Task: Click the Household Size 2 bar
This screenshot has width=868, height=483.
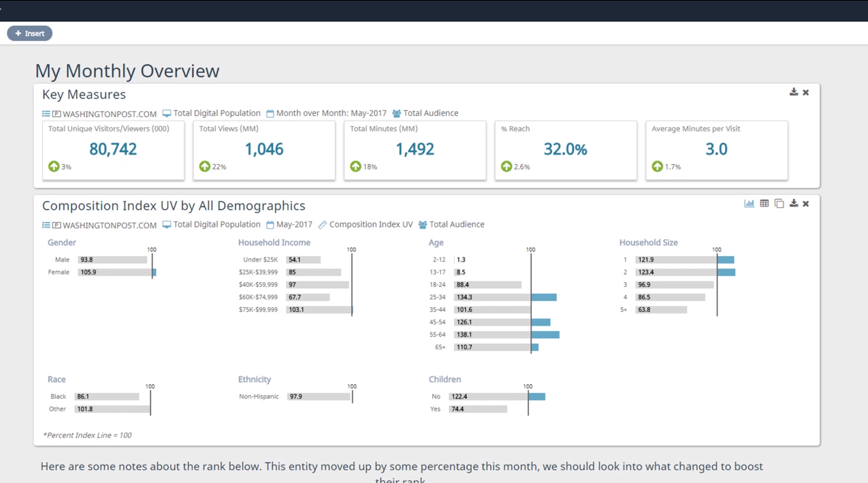Action: pos(685,272)
